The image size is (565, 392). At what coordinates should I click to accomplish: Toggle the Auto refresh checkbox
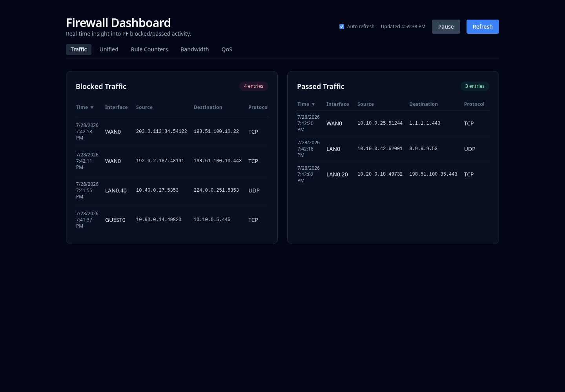(342, 27)
